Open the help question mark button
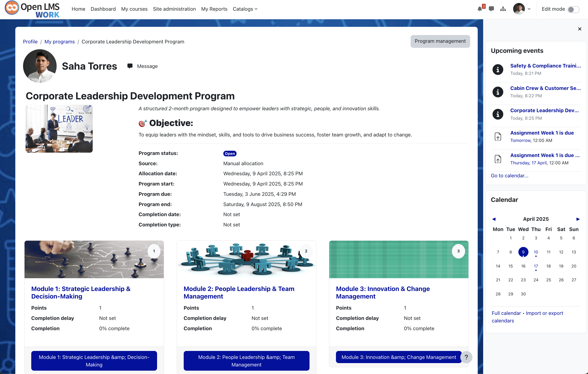588x374 pixels. (x=466, y=357)
